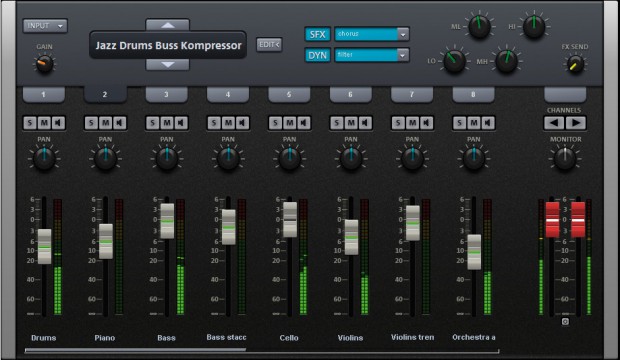The image size is (620, 360).
Task: Click the PAN knob on Drums channel
Action: click(x=44, y=158)
